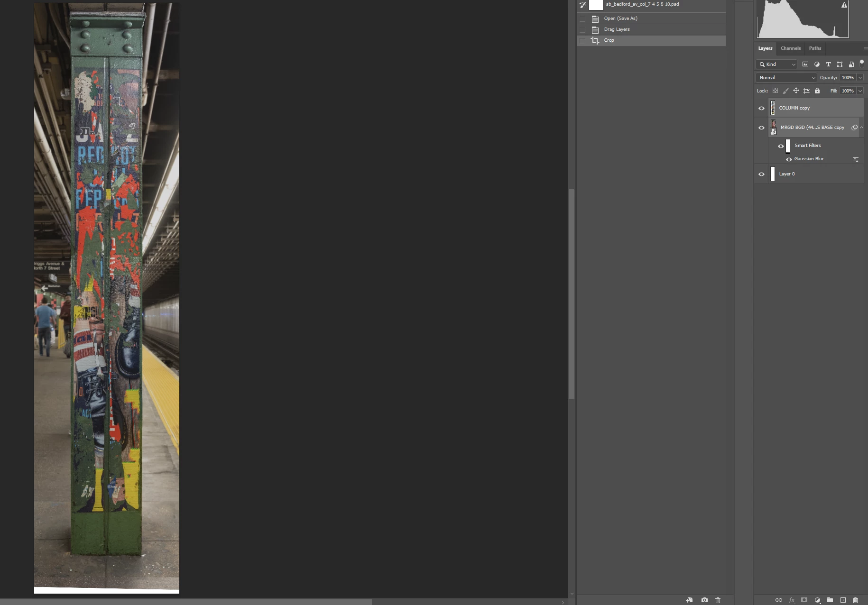Open Gaussian Blur filter blending options
Viewport: 868px width, 605px height.
pyautogui.click(x=856, y=159)
